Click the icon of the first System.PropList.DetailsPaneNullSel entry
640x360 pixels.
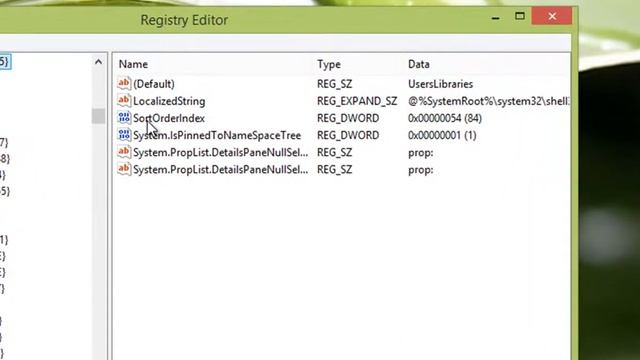pos(124,152)
